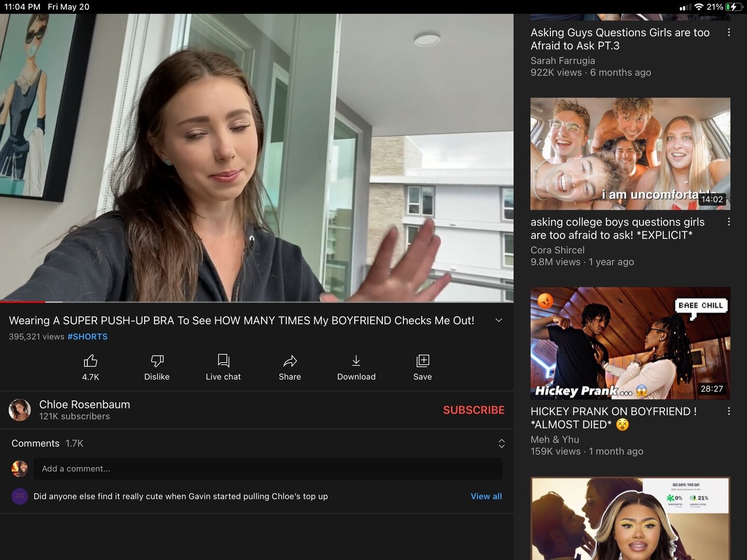Tap the Dislike thumbs-down icon
Viewport: 747px width, 560px height.
click(x=157, y=360)
